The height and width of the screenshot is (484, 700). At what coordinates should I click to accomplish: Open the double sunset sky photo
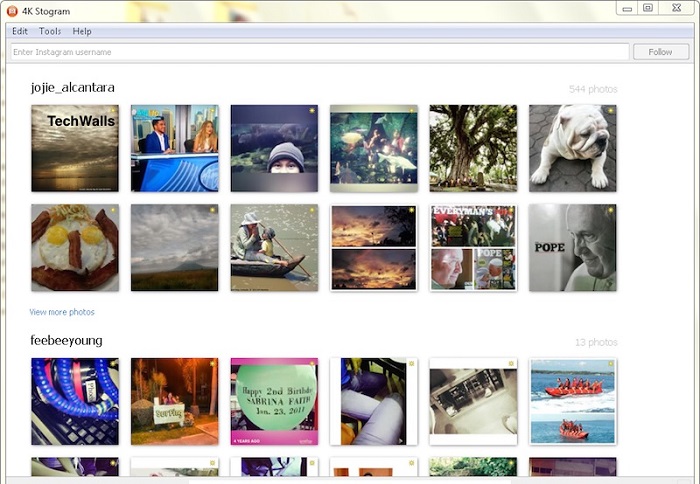374,248
